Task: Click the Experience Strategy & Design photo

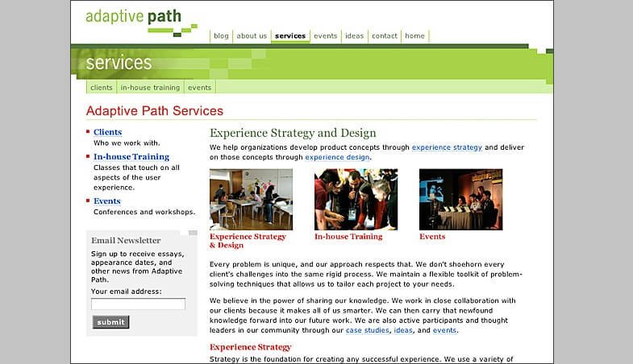Action: click(x=251, y=200)
